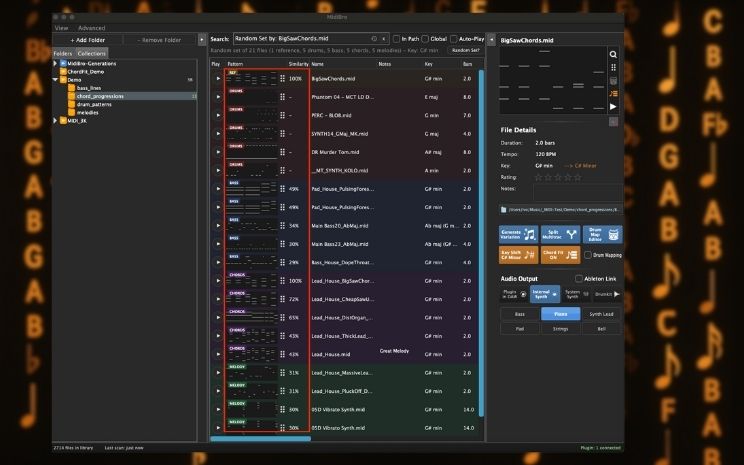This screenshot has width=744, height=465.
Task: Open the Advanced menu
Action: [x=91, y=28]
